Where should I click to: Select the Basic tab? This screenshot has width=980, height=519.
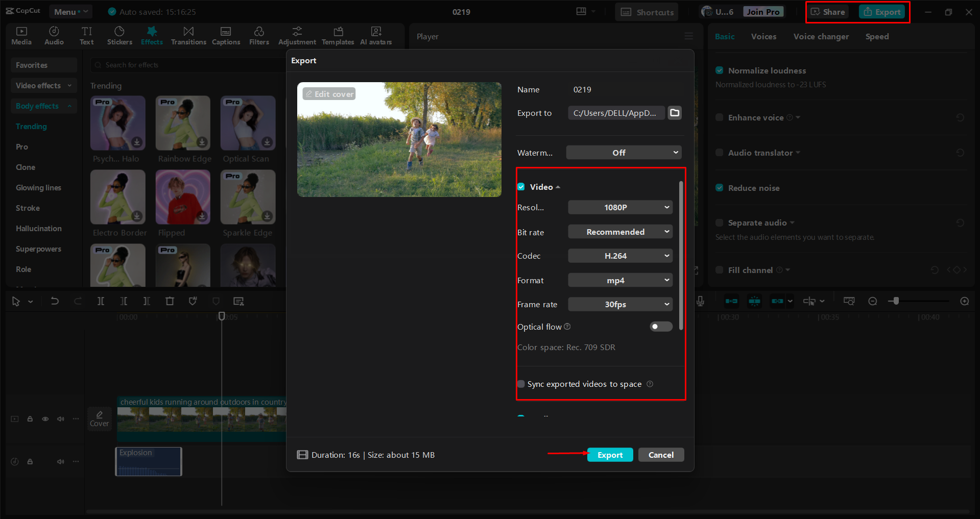point(725,36)
